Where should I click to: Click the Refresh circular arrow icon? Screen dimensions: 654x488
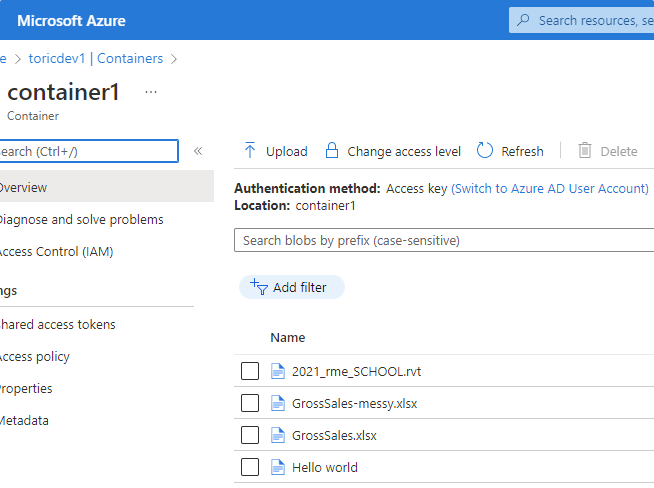point(485,151)
